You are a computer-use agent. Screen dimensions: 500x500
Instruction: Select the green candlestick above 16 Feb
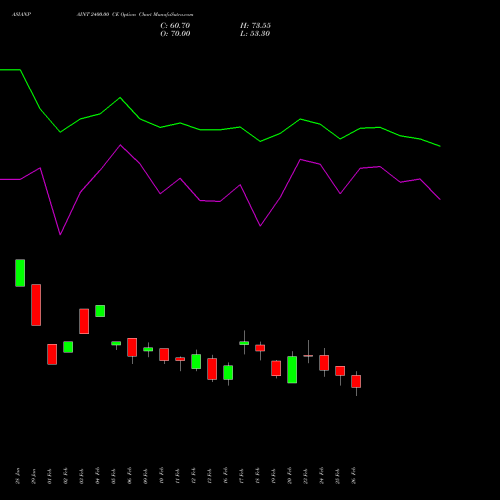click(228, 372)
